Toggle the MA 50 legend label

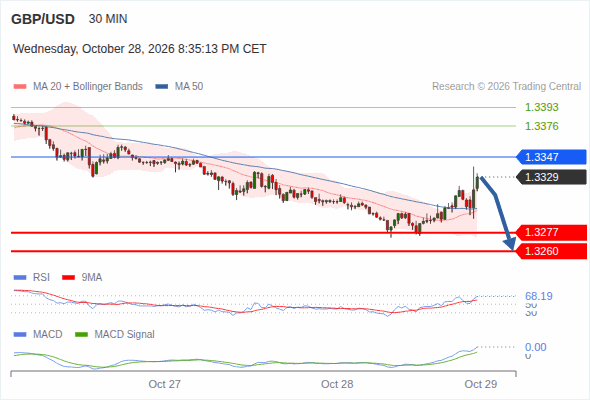click(x=189, y=87)
